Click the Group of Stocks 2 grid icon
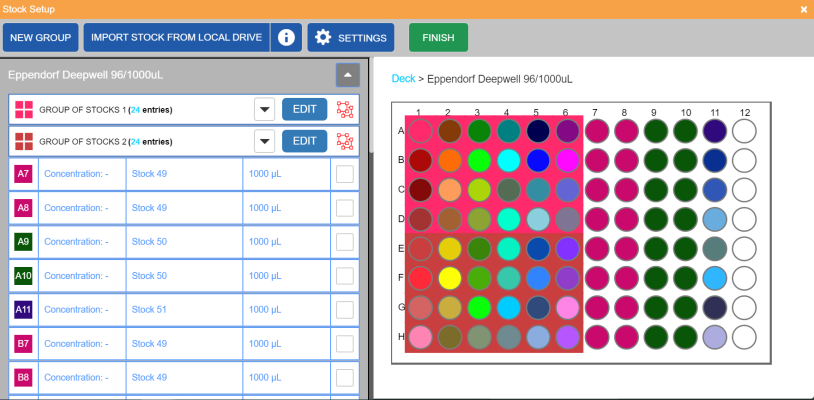814x400 pixels. [x=23, y=141]
